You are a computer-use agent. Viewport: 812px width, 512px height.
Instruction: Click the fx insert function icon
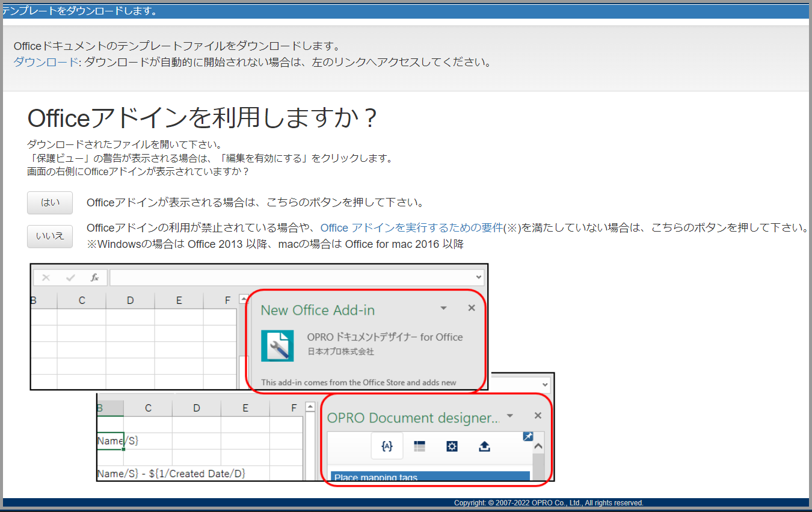click(x=94, y=277)
